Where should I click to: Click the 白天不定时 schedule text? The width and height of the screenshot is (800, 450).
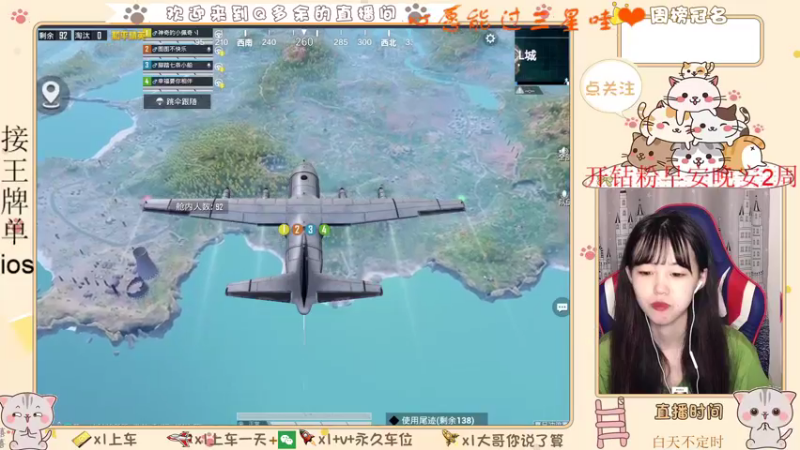click(688, 441)
